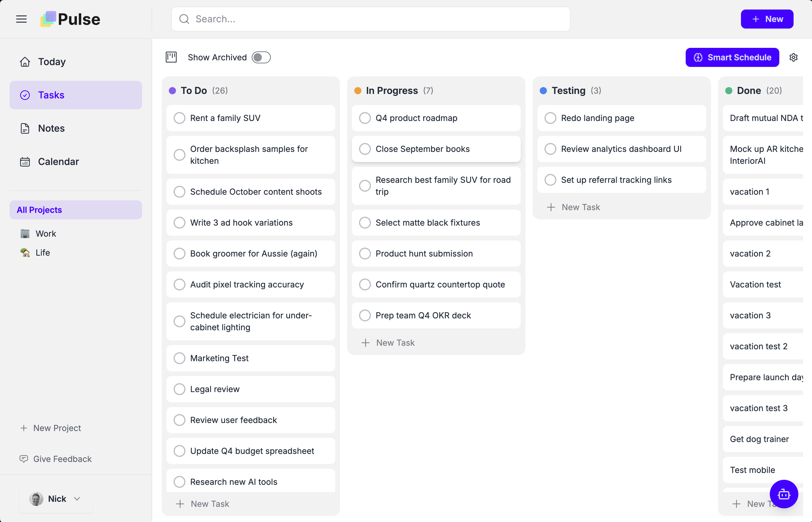This screenshot has width=812, height=522.
Task: Click the orange In Progress column dot
Action: click(x=358, y=90)
